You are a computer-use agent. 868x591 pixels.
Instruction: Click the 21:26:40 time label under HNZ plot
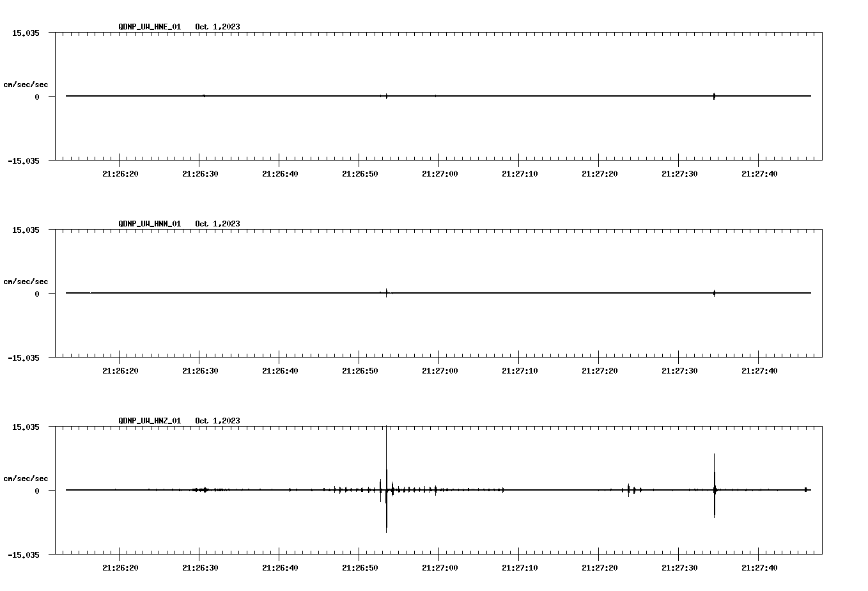point(280,568)
